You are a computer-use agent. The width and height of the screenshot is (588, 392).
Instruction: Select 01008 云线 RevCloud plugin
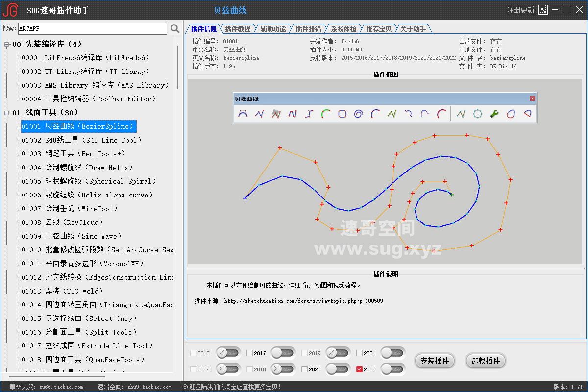click(x=62, y=222)
